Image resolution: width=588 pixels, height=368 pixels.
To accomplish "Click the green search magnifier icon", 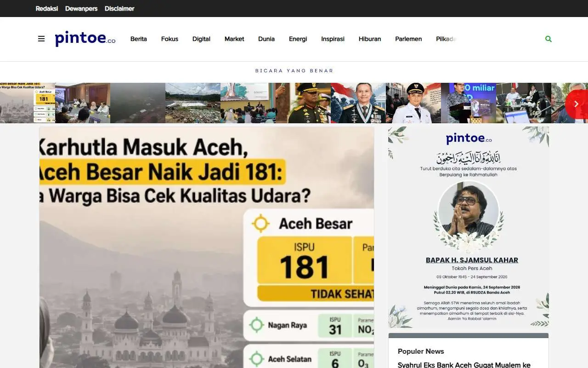I will click(548, 39).
